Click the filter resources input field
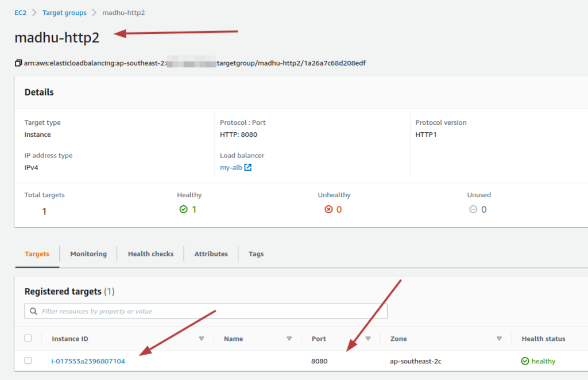The image size is (588, 380). tap(172, 311)
